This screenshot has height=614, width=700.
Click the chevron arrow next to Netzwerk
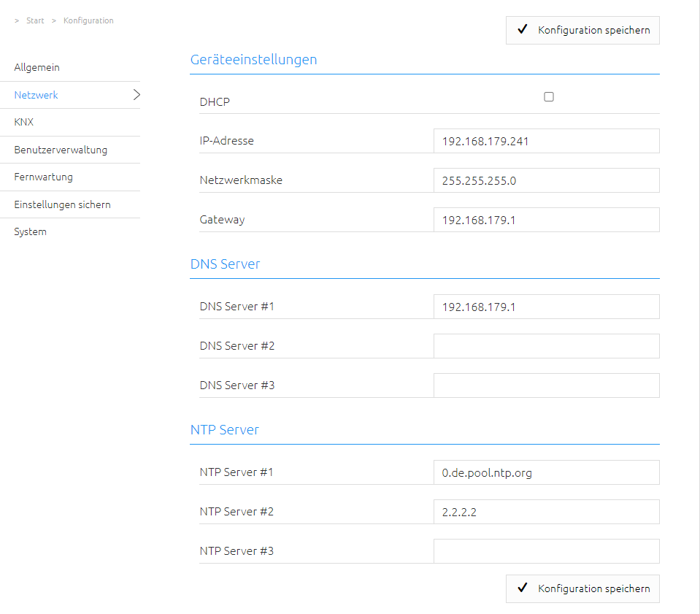[x=136, y=95]
